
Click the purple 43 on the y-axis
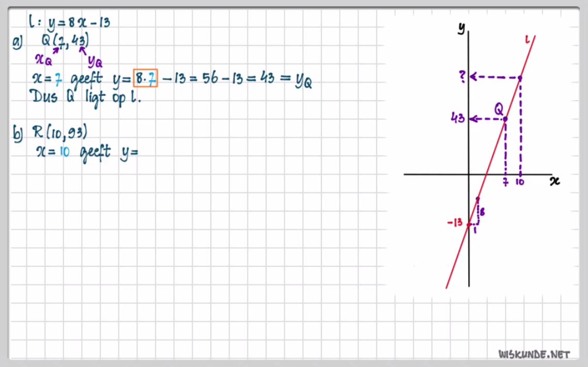(x=457, y=118)
